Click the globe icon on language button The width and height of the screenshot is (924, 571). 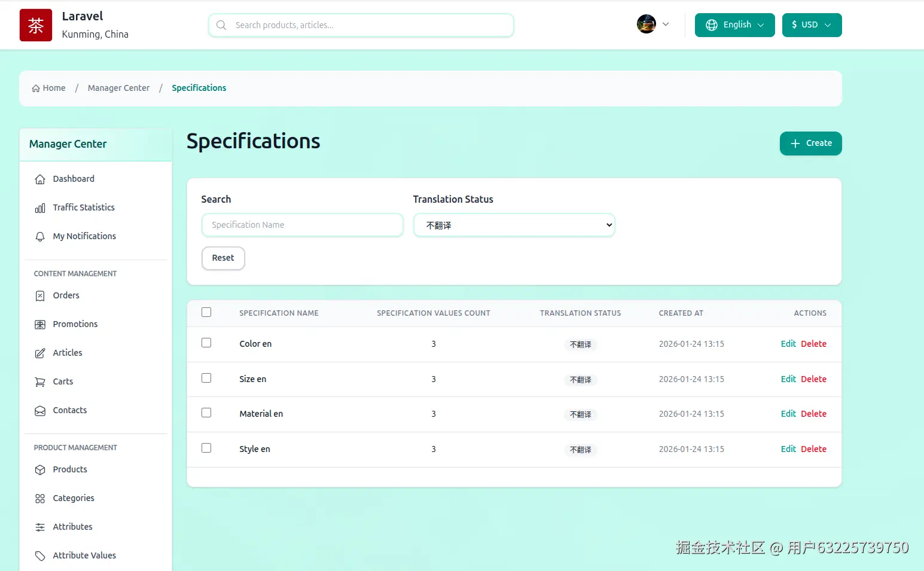point(712,25)
